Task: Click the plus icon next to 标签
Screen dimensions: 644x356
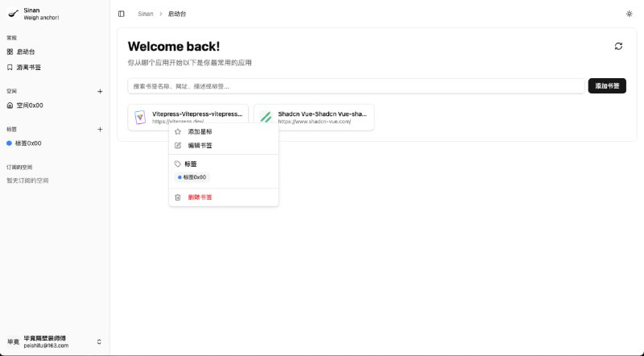Action: pos(100,129)
